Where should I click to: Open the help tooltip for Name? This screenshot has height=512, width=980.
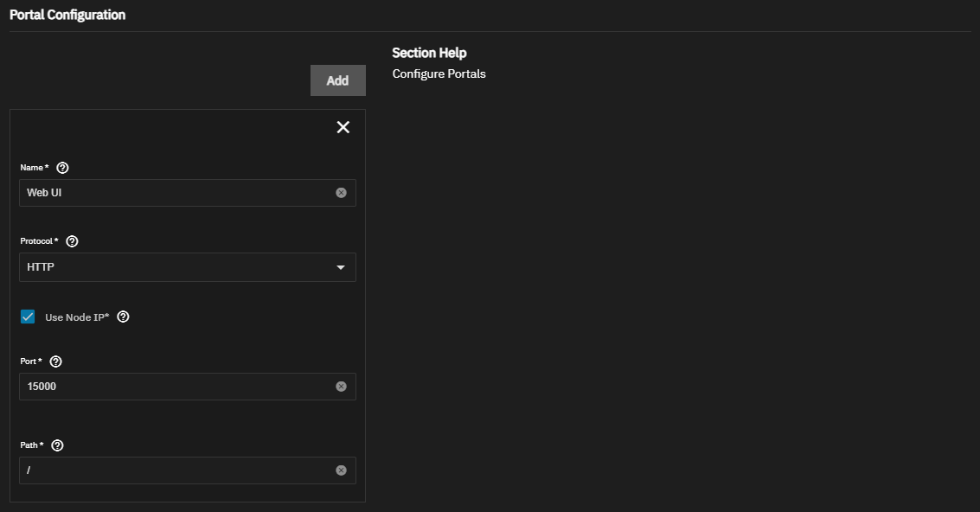pos(62,168)
